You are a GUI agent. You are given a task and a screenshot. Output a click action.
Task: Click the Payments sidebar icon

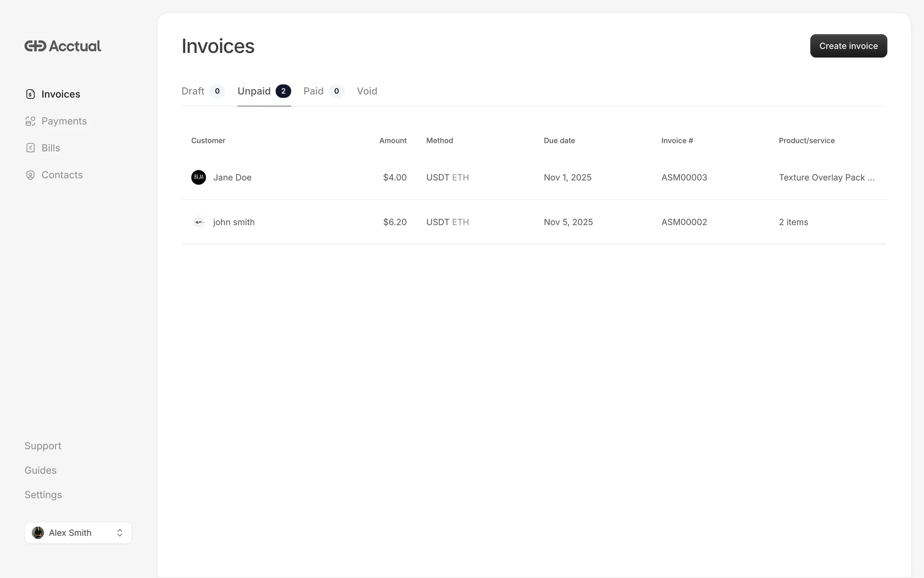30,121
